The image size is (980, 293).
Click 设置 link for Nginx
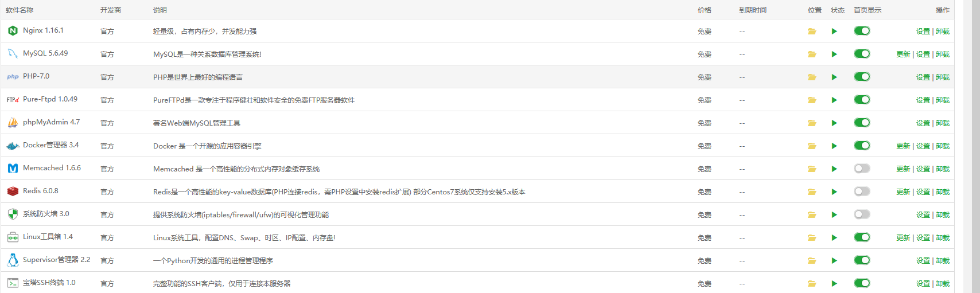(x=923, y=32)
